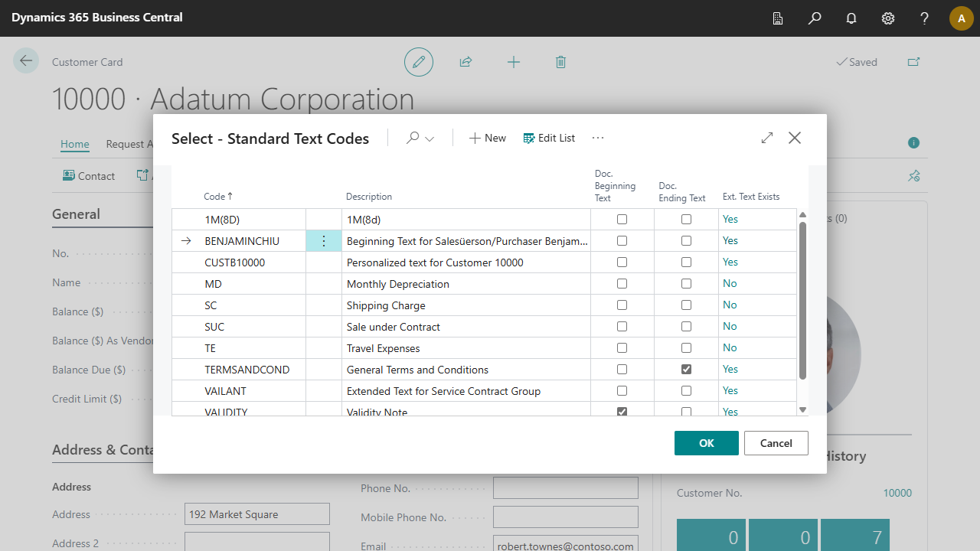
Task: Click the Description column header
Action: point(369,197)
